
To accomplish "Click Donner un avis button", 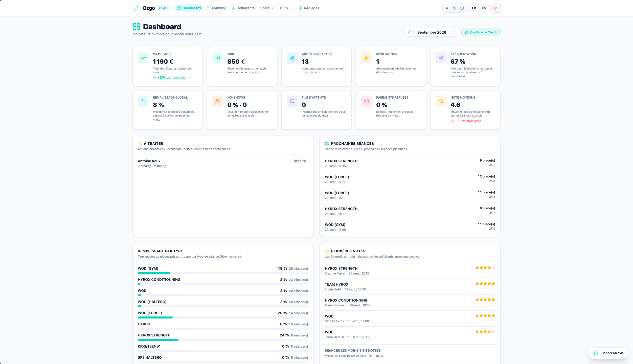I will tap(608, 353).
